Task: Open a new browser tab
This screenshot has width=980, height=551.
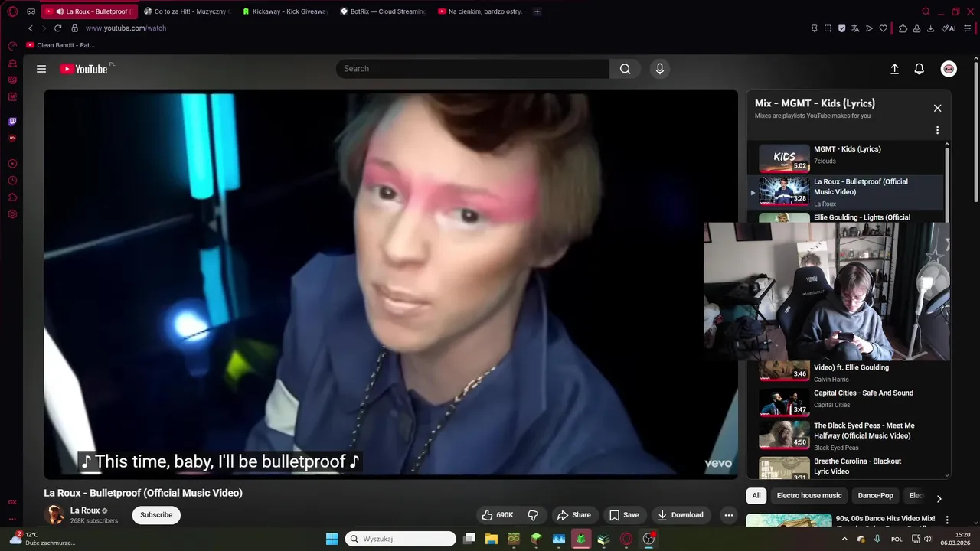Action: coord(537,11)
